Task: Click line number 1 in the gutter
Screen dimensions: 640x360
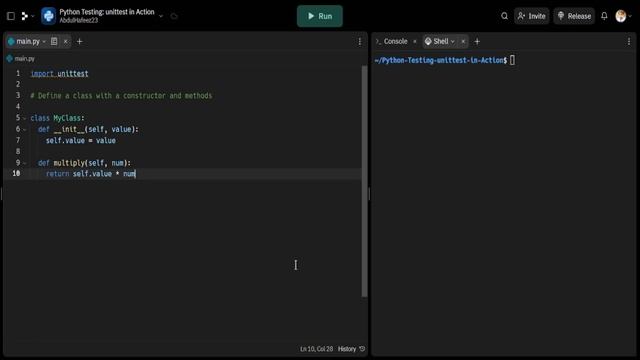Action: click(x=18, y=73)
